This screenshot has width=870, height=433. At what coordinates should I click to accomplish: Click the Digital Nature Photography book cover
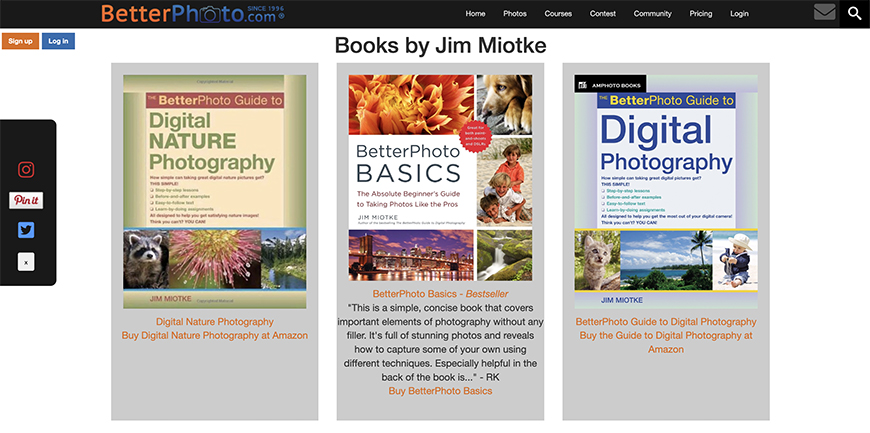click(215, 192)
